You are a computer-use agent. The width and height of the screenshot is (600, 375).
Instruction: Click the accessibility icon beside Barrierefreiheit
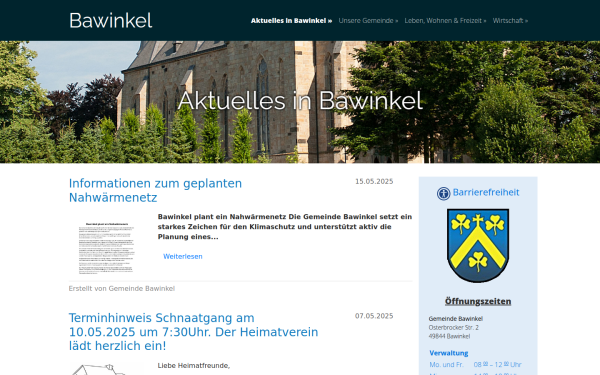443,193
